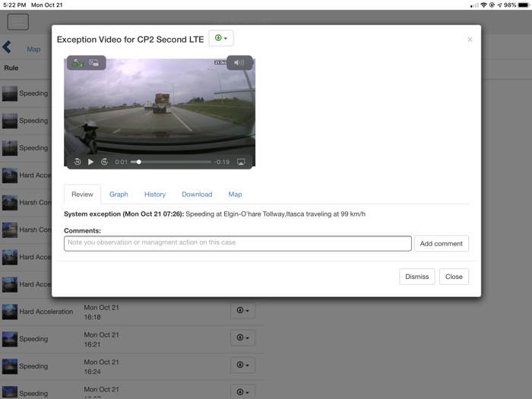Open thumbnail of Speeding 16:21
Image resolution: width=532 pixels, height=399 pixels.
click(x=10, y=339)
